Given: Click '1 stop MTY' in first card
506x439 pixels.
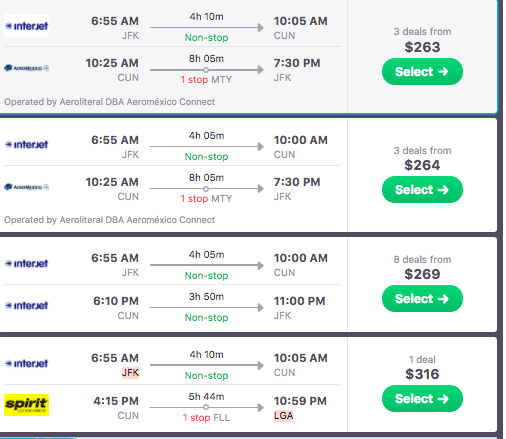Looking at the screenshot, I should (x=206, y=80).
